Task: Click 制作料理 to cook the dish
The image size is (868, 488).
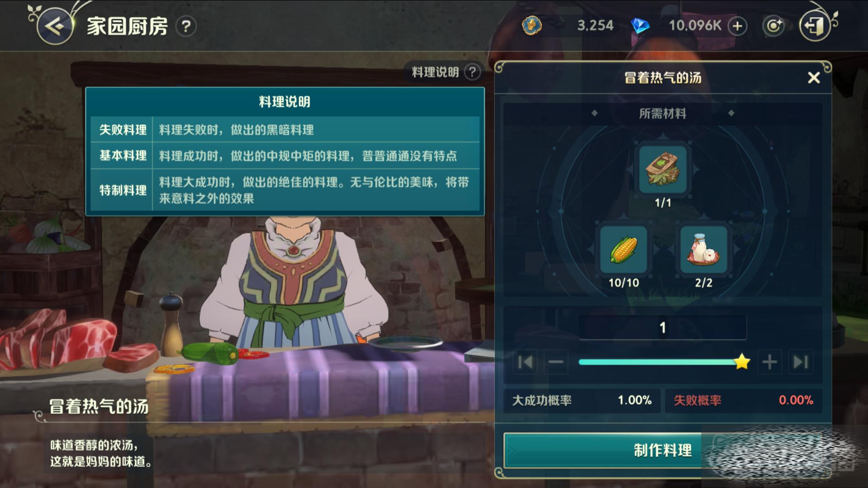Action: point(662,450)
